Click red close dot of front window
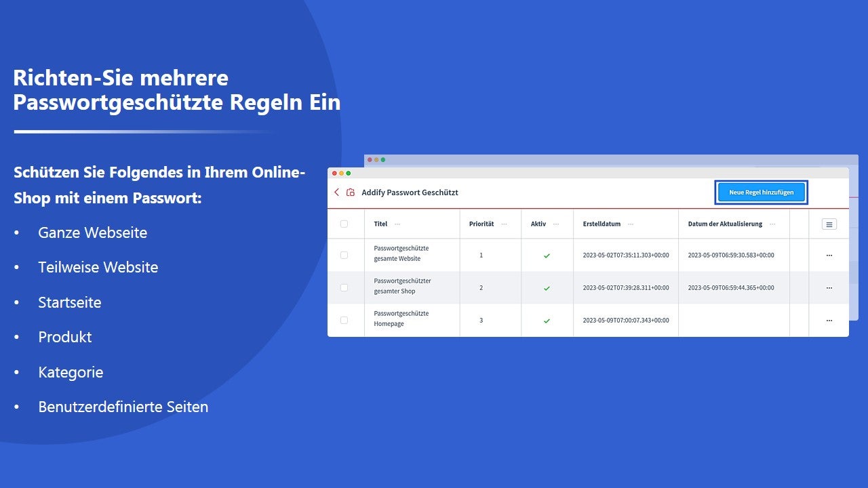Image resolution: width=868 pixels, height=488 pixels. (x=334, y=174)
